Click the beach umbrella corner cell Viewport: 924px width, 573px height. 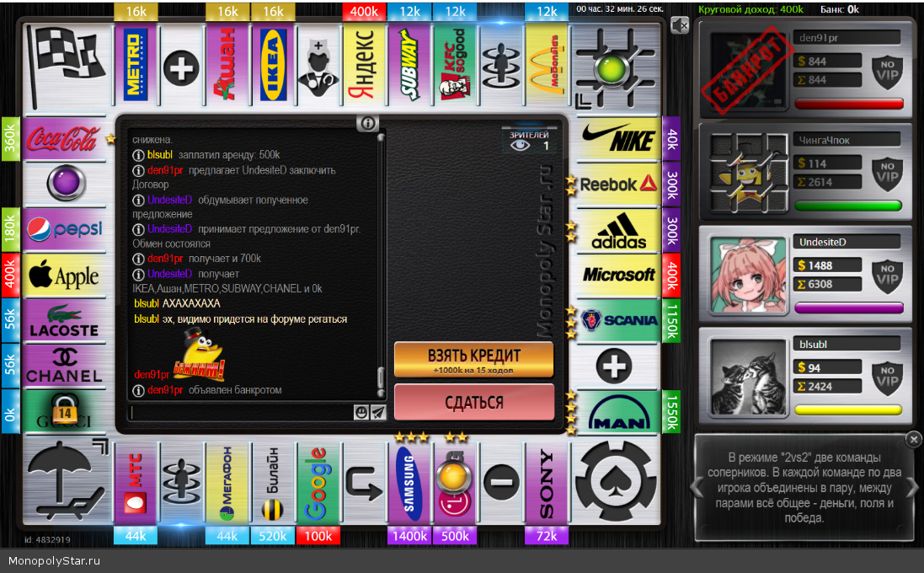(x=66, y=480)
